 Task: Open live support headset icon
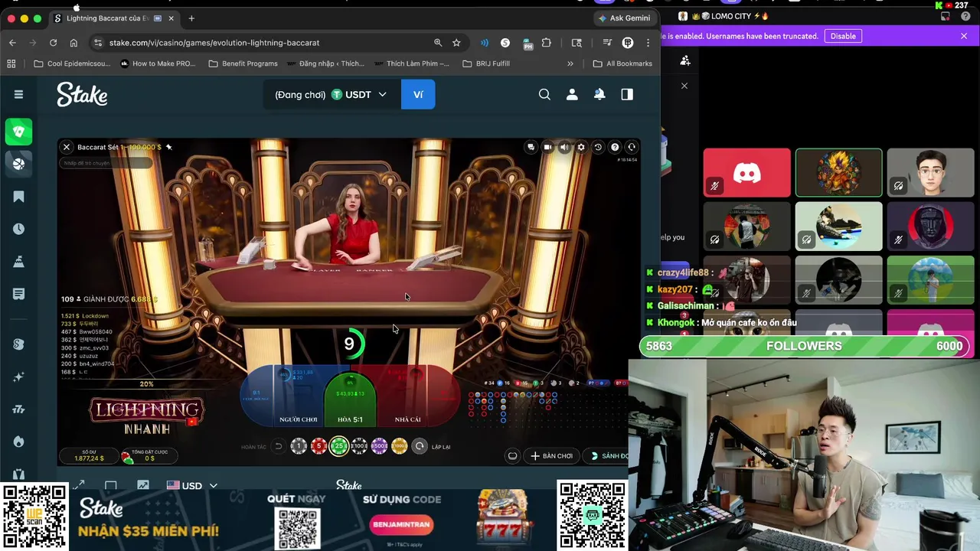pyautogui.click(x=632, y=147)
